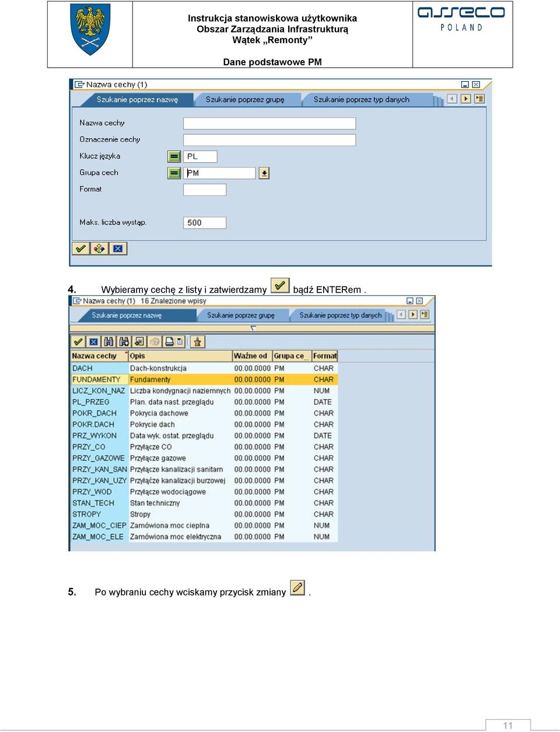Click the 'Ważne od' column header

click(x=252, y=356)
